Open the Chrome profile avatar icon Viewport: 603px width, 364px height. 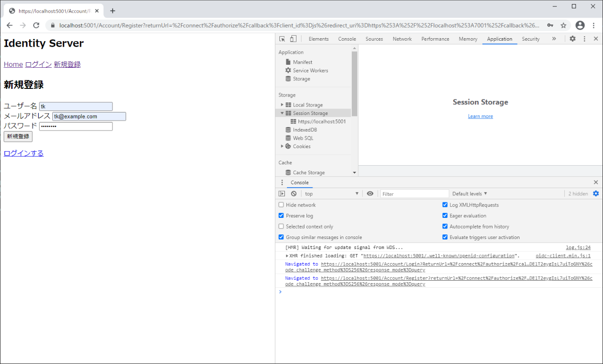pyautogui.click(x=580, y=25)
